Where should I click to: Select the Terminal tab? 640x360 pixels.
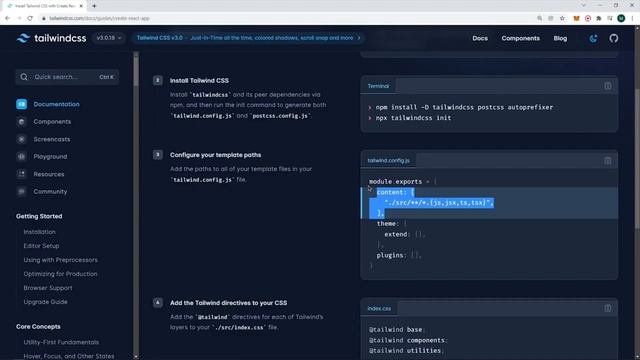tap(378, 86)
